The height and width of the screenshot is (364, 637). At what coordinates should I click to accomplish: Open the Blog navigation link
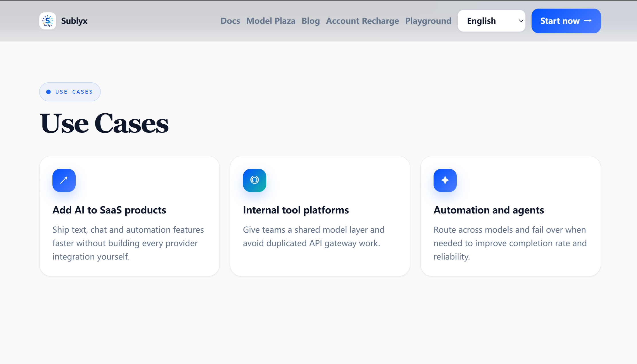tap(311, 21)
